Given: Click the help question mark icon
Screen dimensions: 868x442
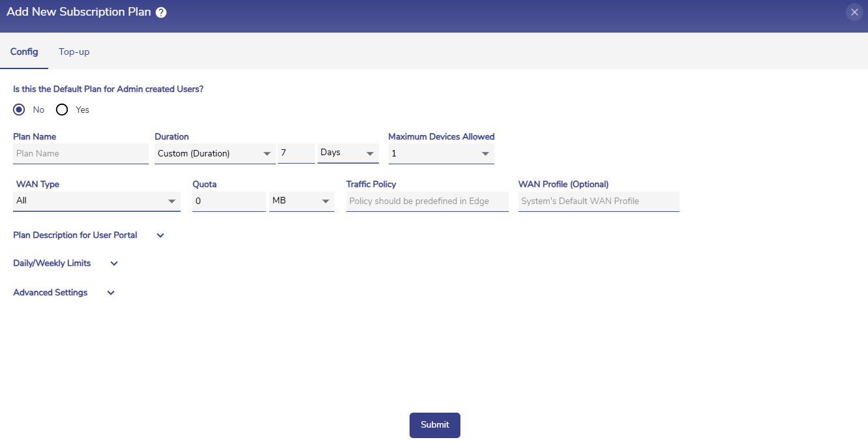Looking at the screenshot, I should pyautogui.click(x=161, y=12).
